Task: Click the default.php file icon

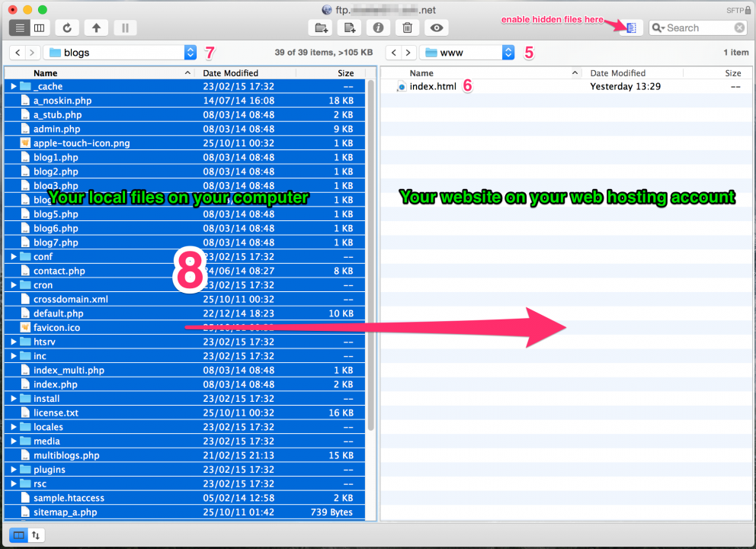Action: click(25, 313)
